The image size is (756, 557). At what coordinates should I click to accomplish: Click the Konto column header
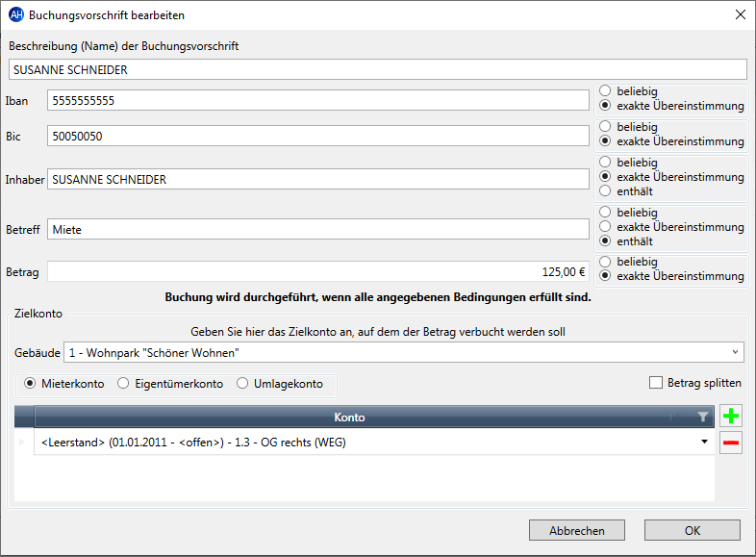pos(350,417)
